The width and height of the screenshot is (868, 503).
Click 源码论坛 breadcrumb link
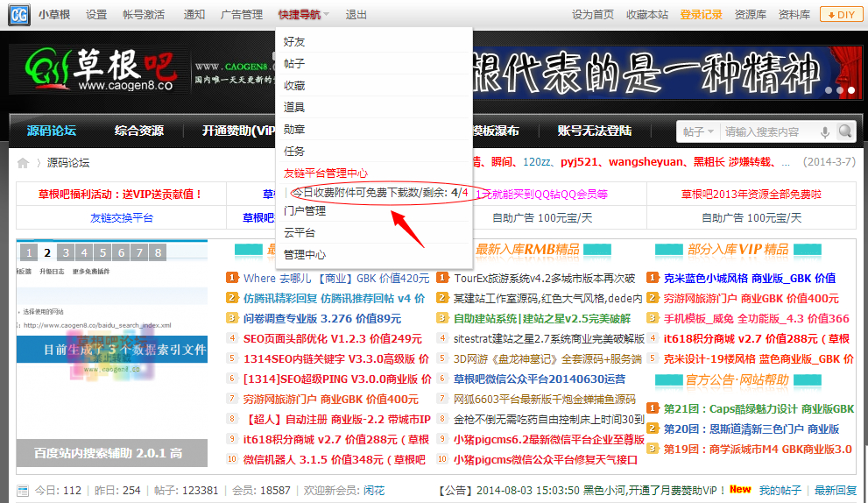click(x=68, y=163)
